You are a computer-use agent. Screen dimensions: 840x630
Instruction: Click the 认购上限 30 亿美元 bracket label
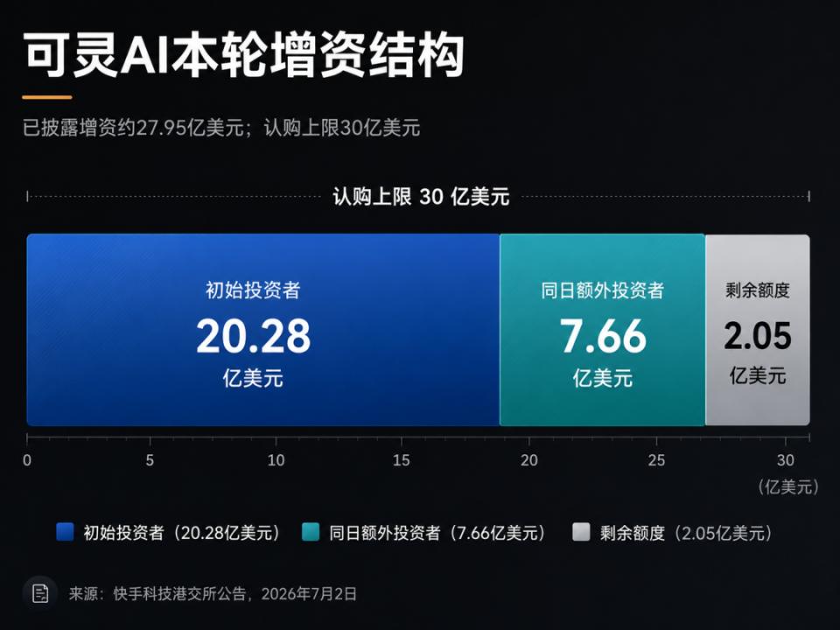click(x=421, y=197)
